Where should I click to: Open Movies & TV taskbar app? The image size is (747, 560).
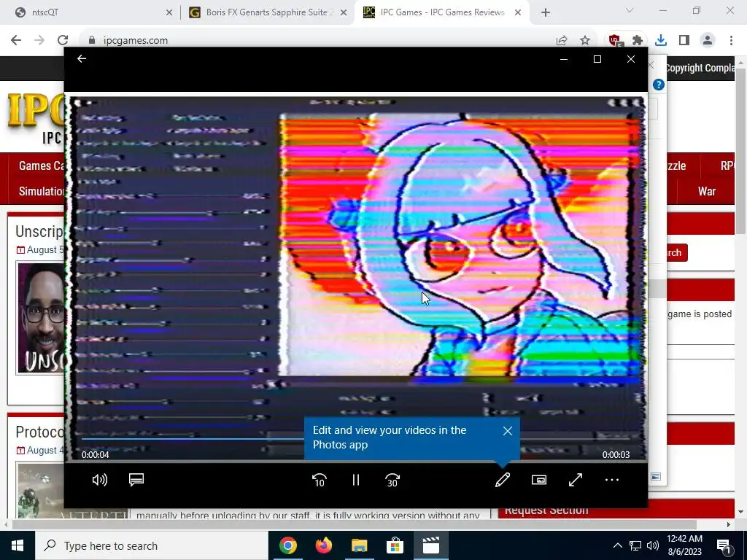(430, 545)
